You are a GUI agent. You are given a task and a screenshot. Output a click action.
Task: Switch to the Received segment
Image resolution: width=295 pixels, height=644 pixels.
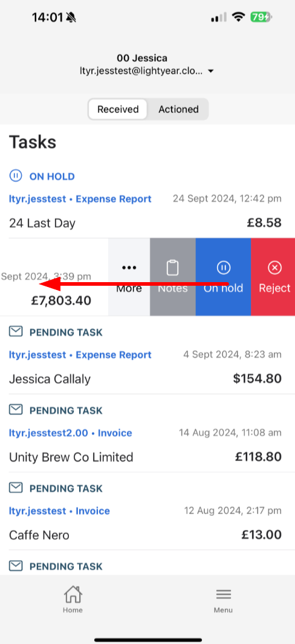(118, 109)
